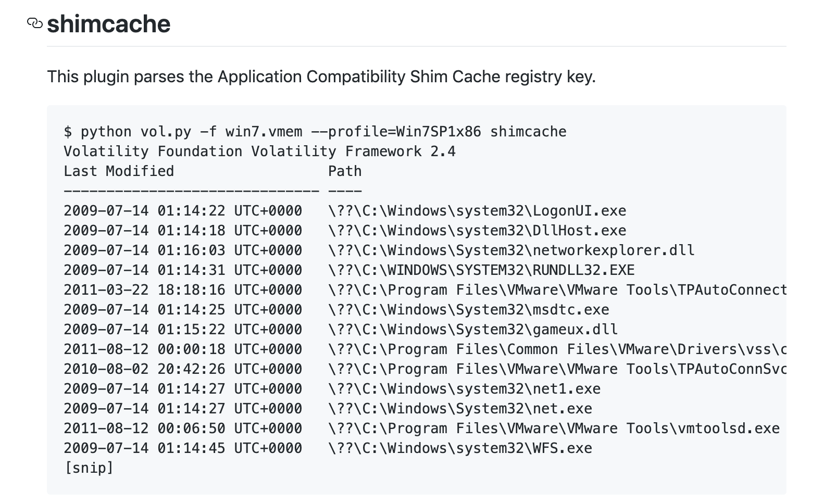Click the timestamp 2011-08-12 00:00:18

click(x=183, y=349)
